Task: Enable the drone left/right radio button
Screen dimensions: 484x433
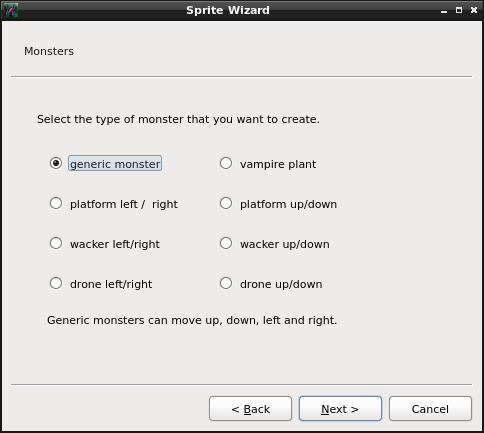Action: (56, 283)
